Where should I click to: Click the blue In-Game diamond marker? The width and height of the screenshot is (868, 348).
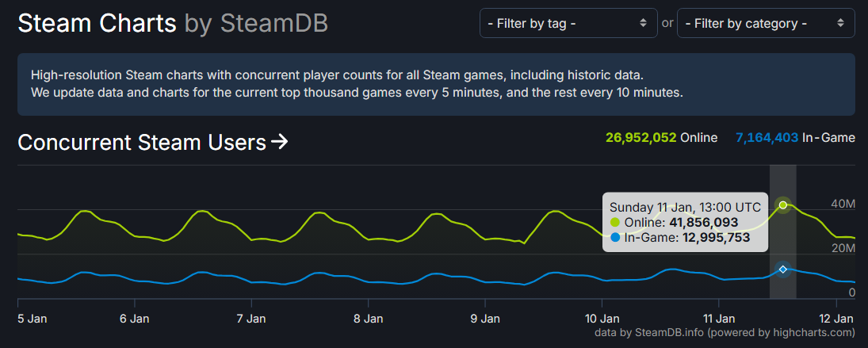click(783, 270)
